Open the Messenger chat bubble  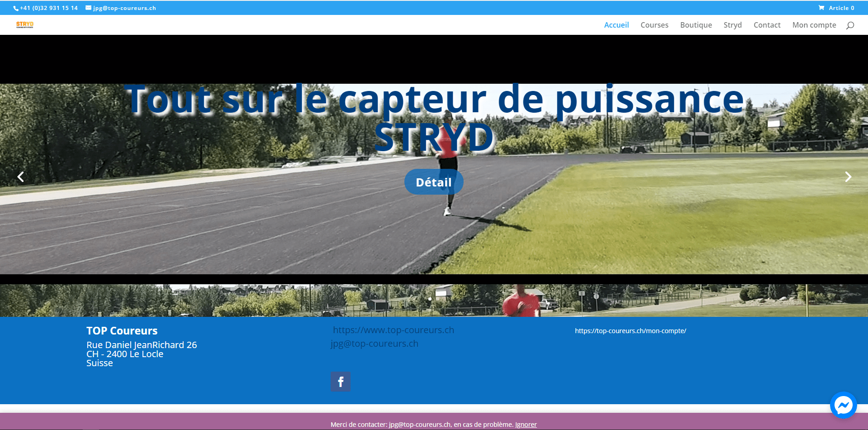[843, 405]
